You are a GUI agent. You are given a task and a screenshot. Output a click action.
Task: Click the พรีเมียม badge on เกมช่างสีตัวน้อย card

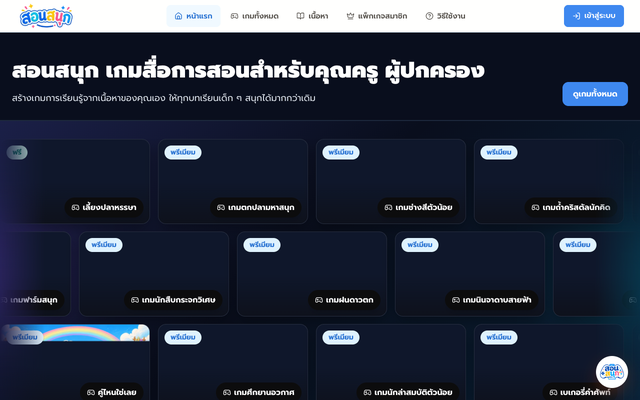click(341, 152)
